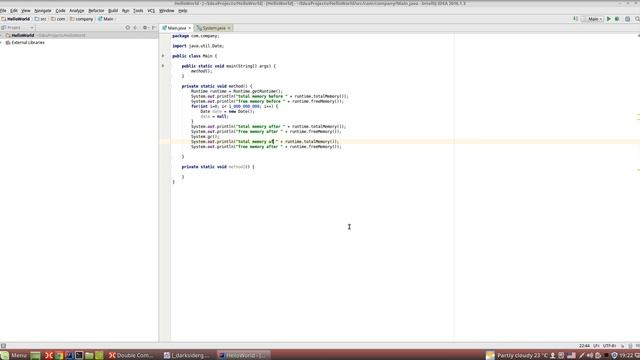The width and height of the screenshot is (640, 360).
Task: Start debugging with the bug icon
Action: pyautogui.click(x=617, y=19)
